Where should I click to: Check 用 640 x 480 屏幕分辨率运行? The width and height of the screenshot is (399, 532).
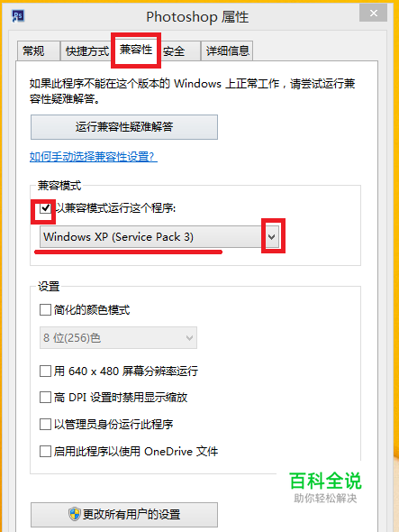45,371
